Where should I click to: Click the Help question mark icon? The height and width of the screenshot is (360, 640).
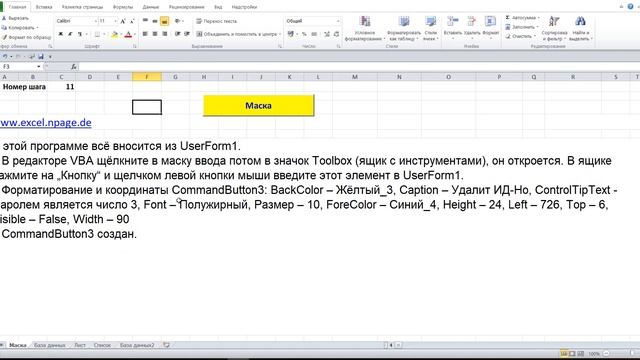[x=630, y=7]
